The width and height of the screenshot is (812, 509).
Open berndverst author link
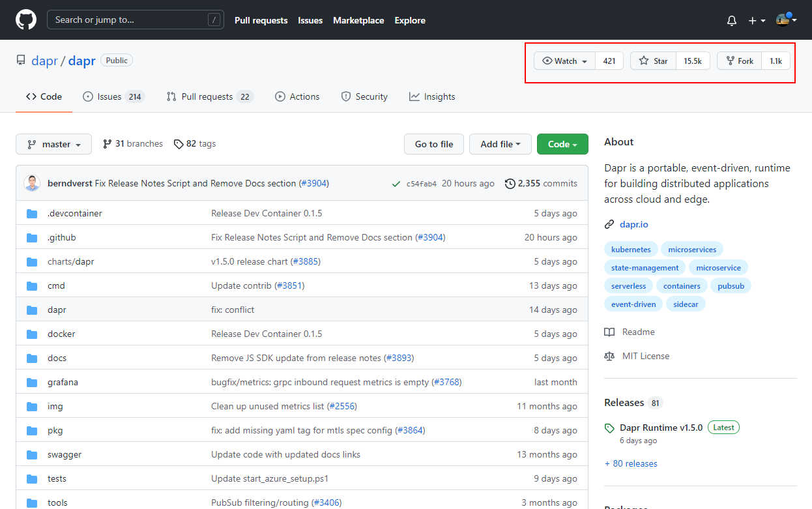70,183
